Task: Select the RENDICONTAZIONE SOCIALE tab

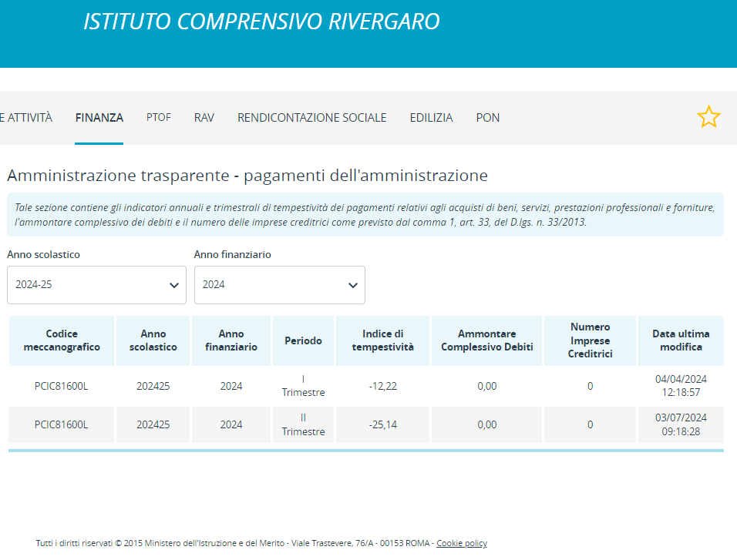Action: (x=311, y=118)
